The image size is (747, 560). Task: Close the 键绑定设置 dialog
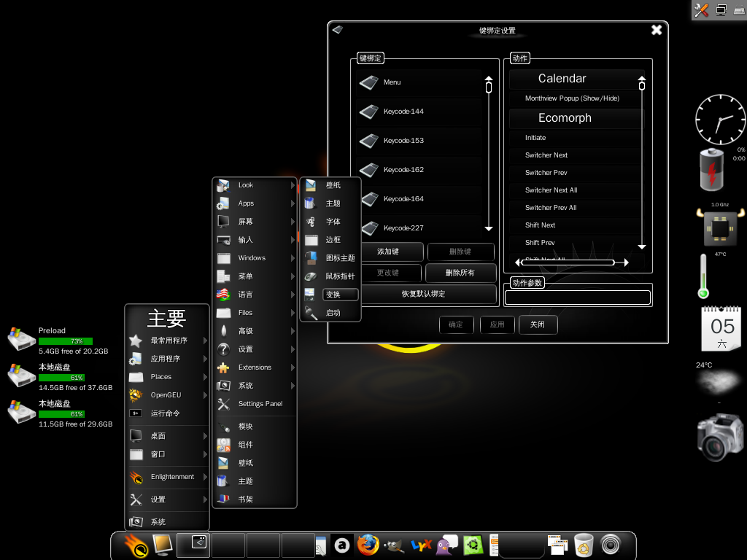pos(657,30)
